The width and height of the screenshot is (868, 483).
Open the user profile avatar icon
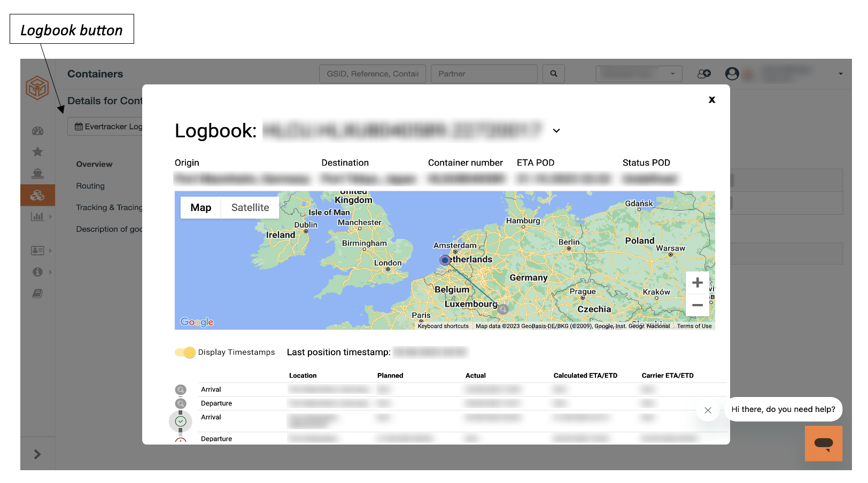click(732, 74)
